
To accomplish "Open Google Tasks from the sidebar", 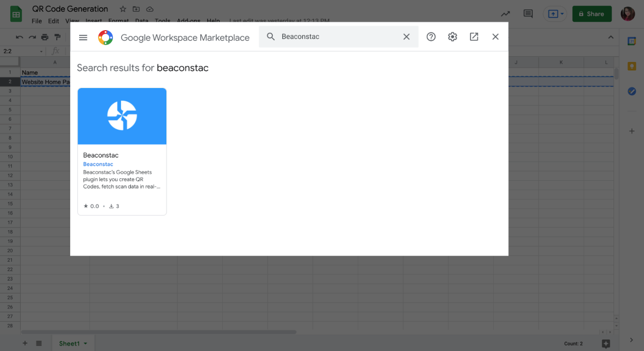I will coord(632,91).
